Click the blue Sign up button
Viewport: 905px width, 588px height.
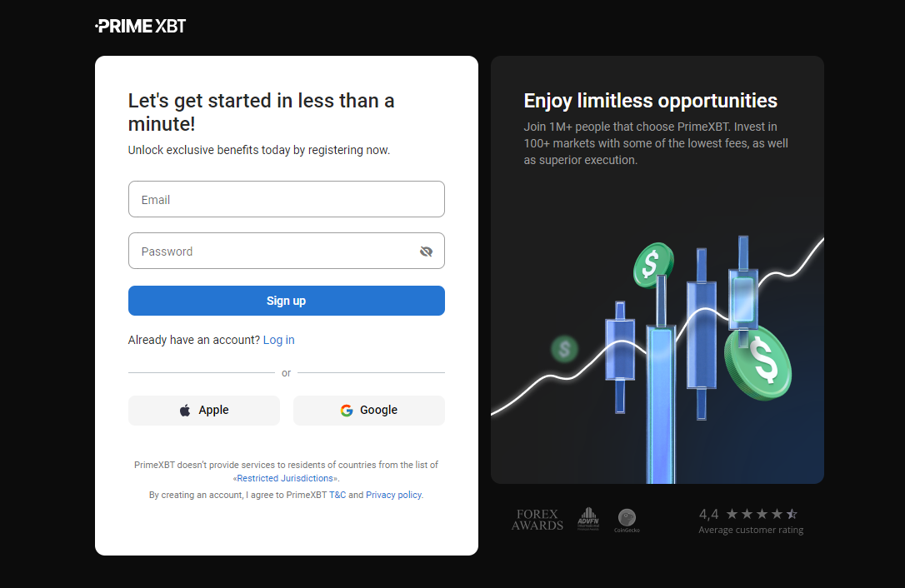[287, 301]
